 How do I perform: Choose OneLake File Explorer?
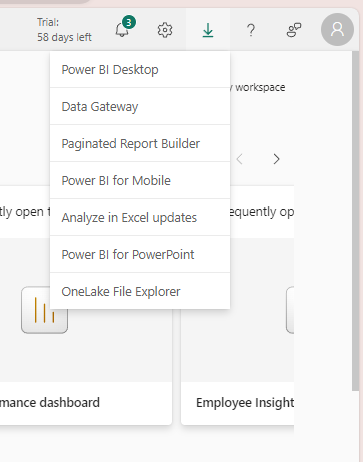(x=140, y=291)
